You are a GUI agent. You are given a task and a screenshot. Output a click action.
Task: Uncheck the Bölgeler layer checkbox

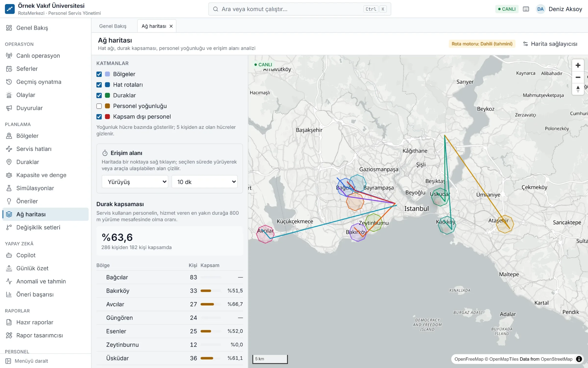99,74
